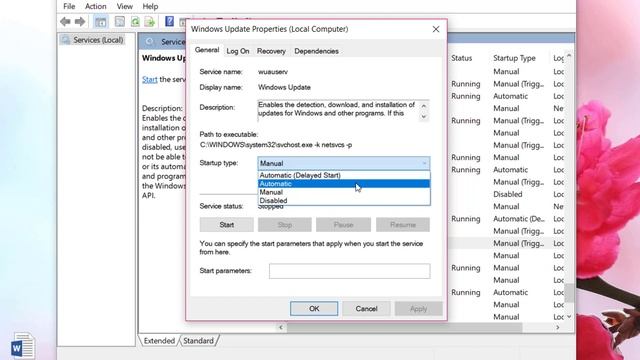Click the services list scroll down arrow
This screenshot has height=360, width=640.
569,317
